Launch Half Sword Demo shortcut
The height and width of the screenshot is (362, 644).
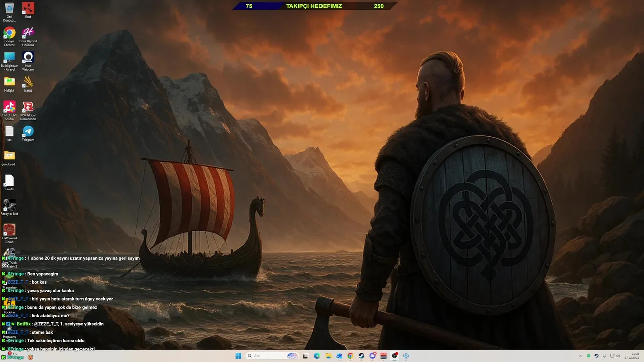click(9, 234)
